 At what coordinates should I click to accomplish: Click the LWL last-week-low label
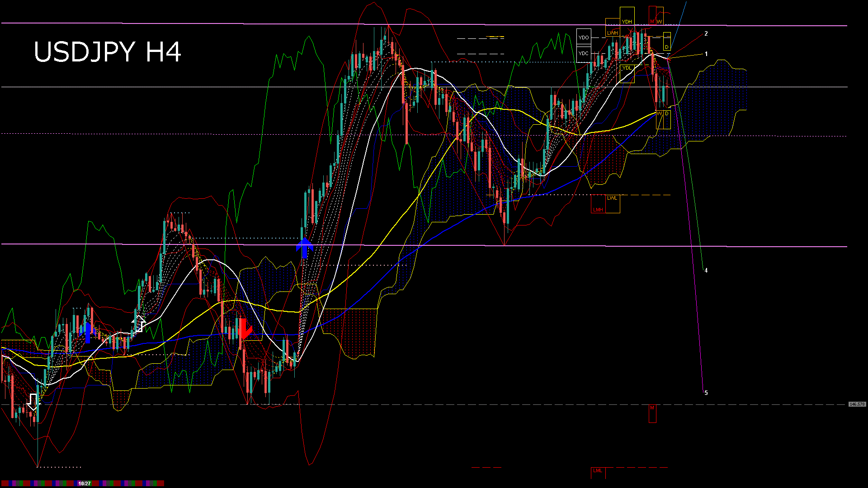[613, 198]
